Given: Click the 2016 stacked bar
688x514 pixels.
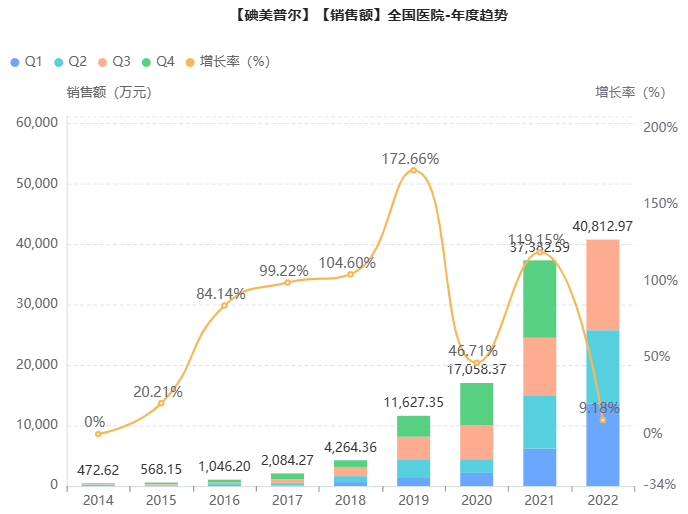Looking at the screenshot, I should point(224,483).
